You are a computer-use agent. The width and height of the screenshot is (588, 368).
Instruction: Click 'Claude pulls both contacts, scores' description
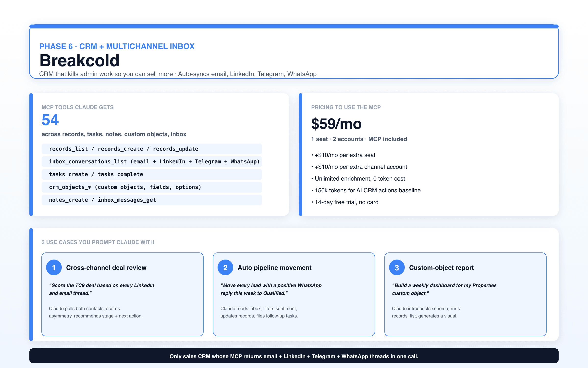tap(96, 312)
